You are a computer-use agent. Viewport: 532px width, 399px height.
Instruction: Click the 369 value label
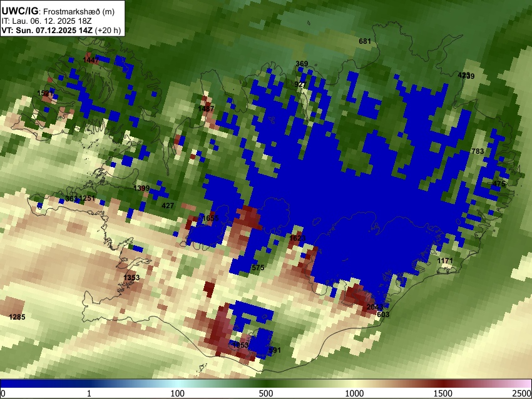point(302,64)
